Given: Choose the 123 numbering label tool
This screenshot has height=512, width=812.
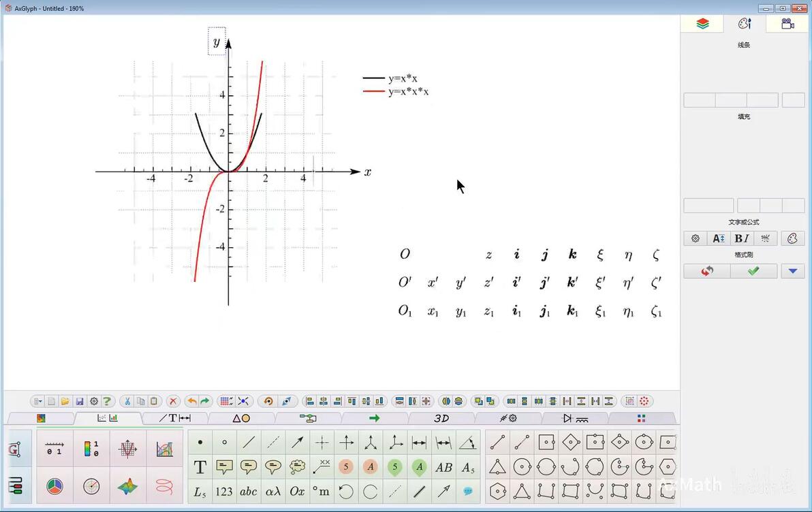Looking at the screenshot, I should (x=224, y=492).
